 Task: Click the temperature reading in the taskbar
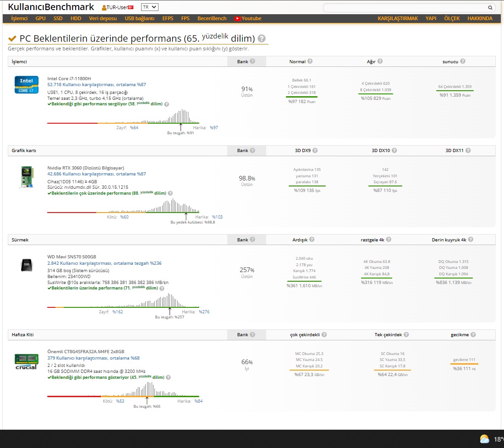499,439
